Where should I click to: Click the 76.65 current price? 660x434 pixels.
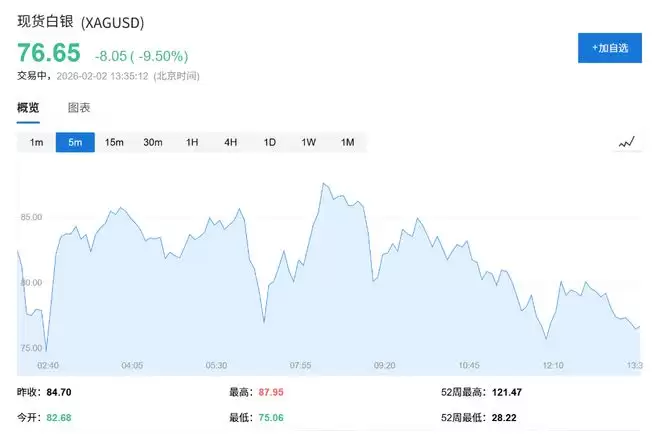[47, 54]
